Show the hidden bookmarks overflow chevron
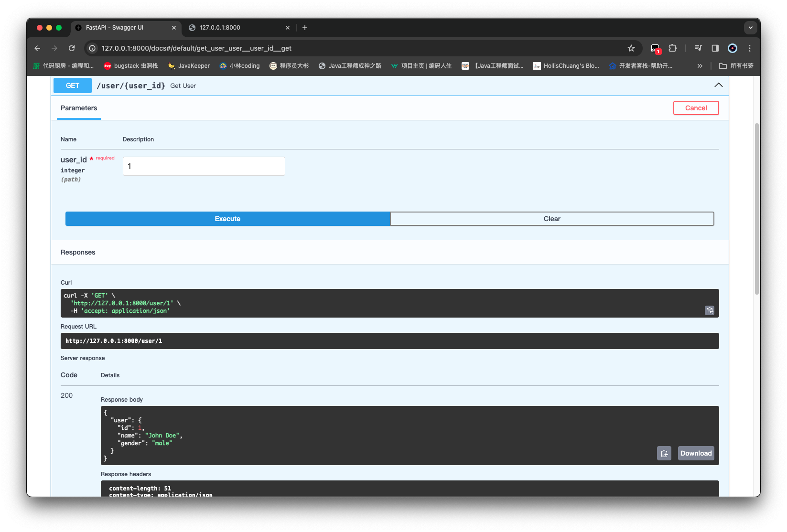The image size is (787, 532). pos(700,66)
